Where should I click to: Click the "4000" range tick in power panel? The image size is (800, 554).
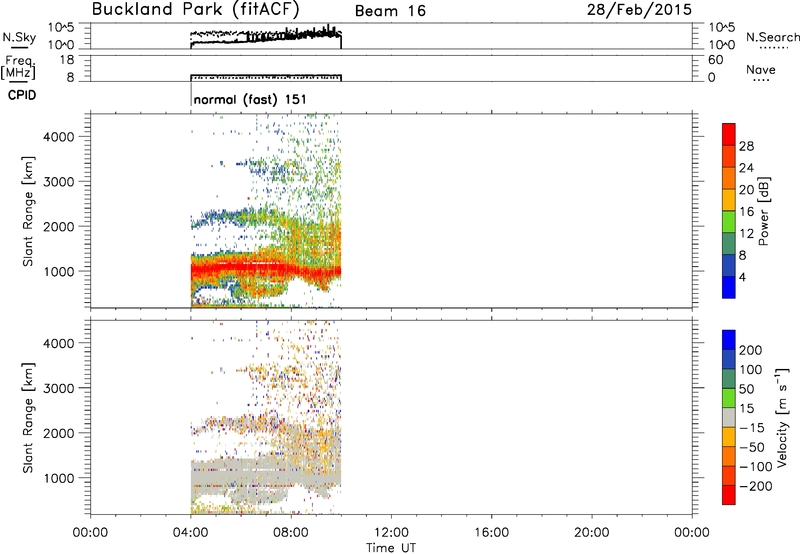58,137
